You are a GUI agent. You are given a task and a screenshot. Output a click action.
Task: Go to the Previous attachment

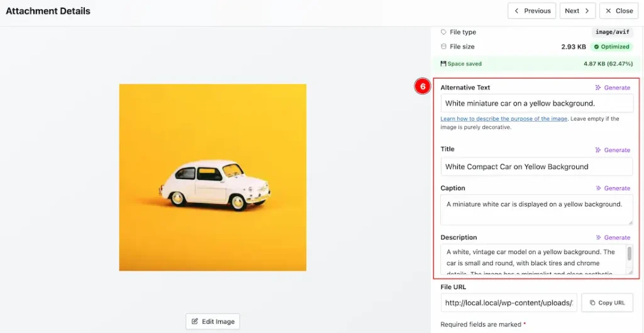(531, 11)
